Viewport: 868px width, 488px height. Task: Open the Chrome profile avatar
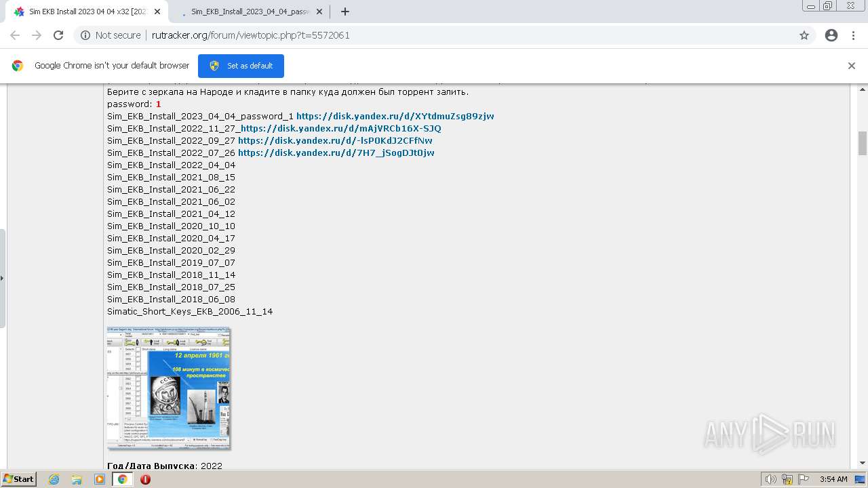coord(831,35)
